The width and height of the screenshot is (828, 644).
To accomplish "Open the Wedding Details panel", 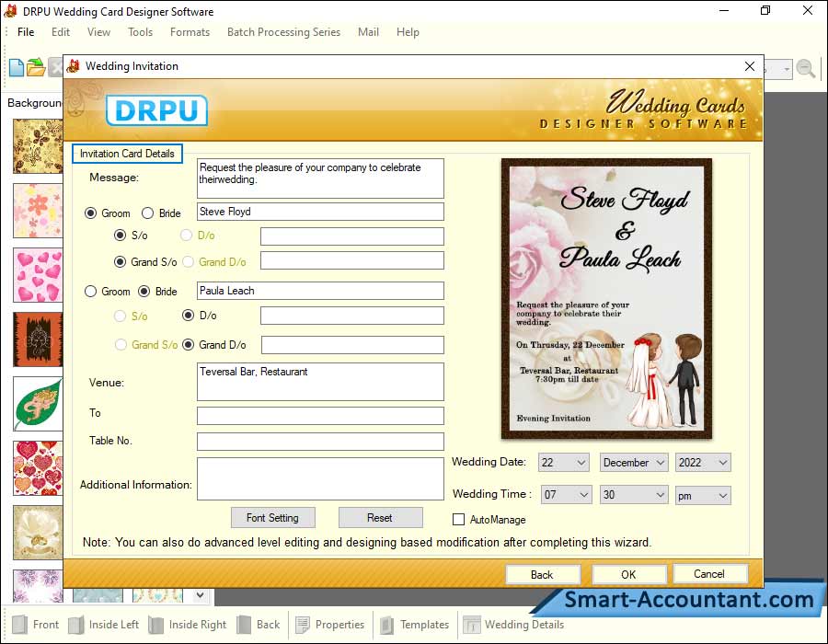I will pyautogui.click(x=513, y=625).
